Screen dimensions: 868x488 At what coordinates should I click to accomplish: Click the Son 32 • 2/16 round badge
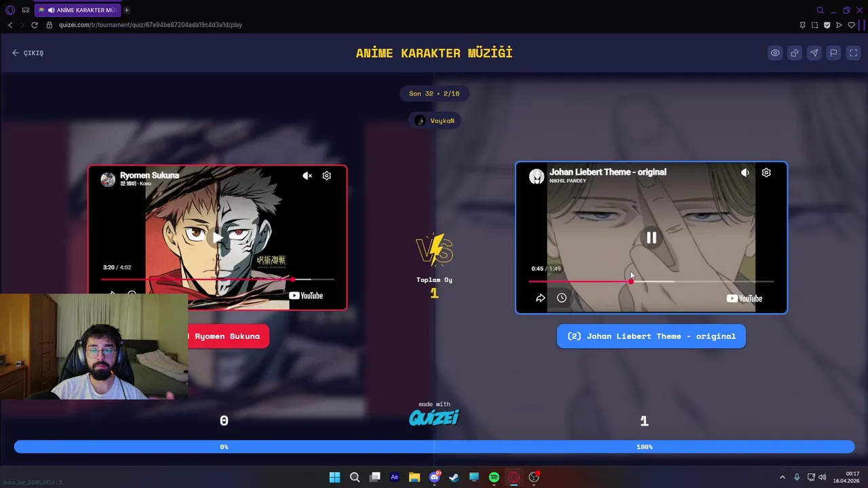coord(434,94)
